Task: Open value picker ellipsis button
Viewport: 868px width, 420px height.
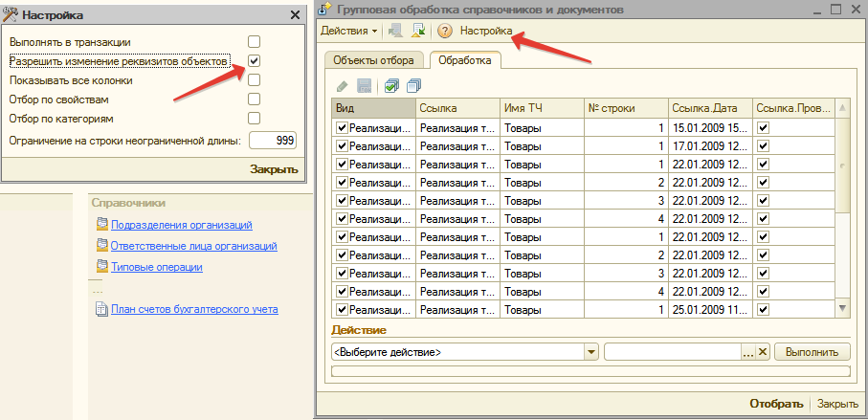Action: 747,352
